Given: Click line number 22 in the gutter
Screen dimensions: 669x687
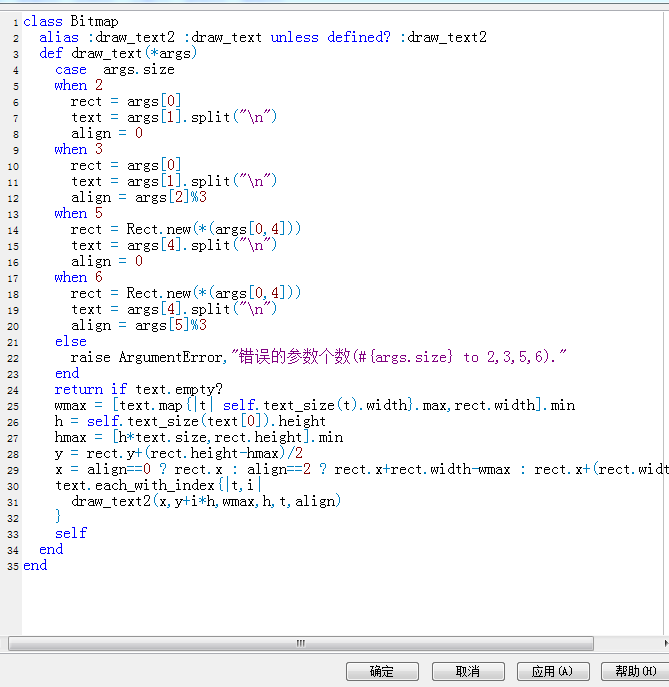Looking at the screenshot, I should pyautogui.click(x=13, y=358).
